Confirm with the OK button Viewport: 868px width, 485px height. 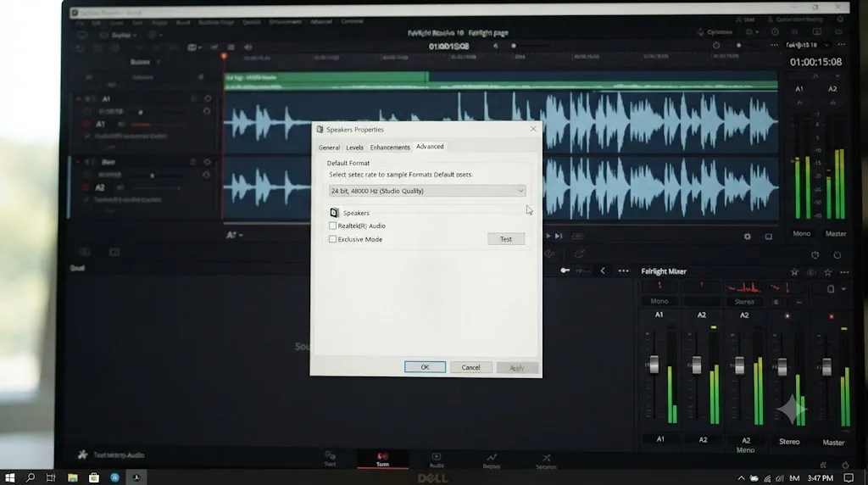coord(425,367)
